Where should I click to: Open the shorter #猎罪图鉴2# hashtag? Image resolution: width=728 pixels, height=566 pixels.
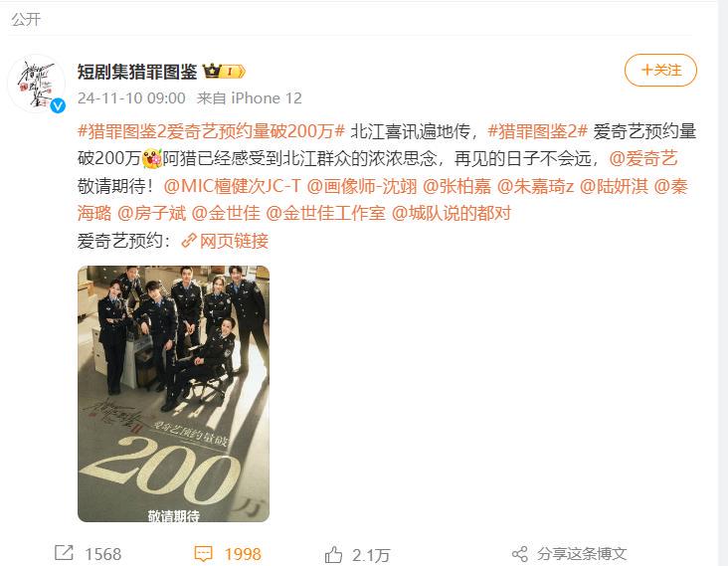(x=538, y=131)
